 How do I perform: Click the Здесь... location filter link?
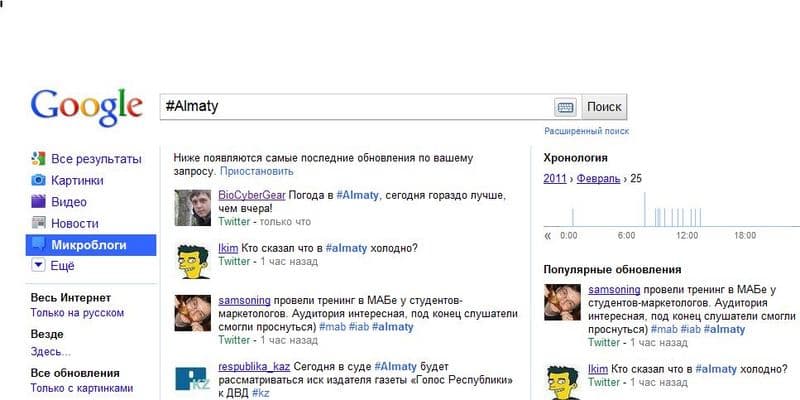tap(51, 352)
